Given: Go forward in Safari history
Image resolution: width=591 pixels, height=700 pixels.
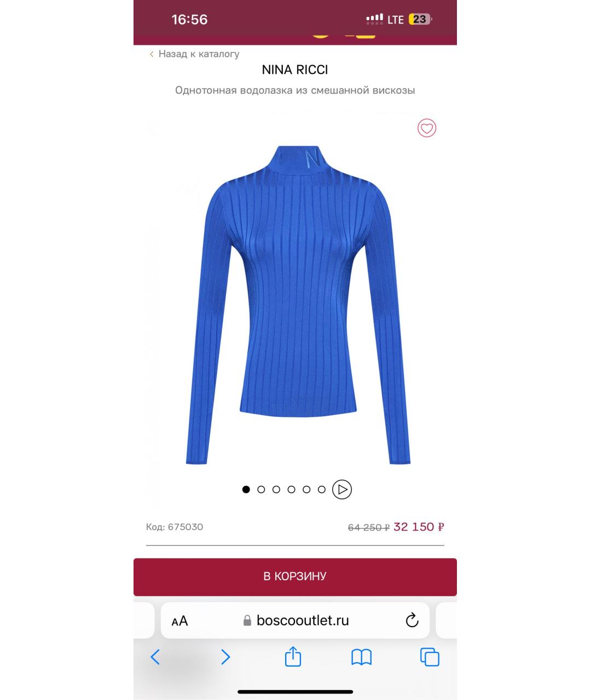Looking at the screenshot, I should pos(225,657).
